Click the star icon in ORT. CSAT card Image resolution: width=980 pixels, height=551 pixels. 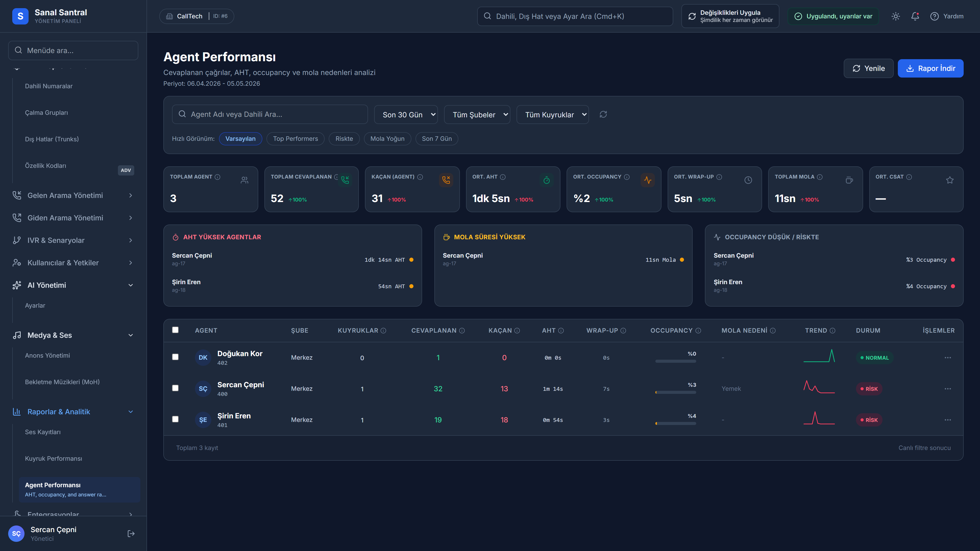coord(950,180)
